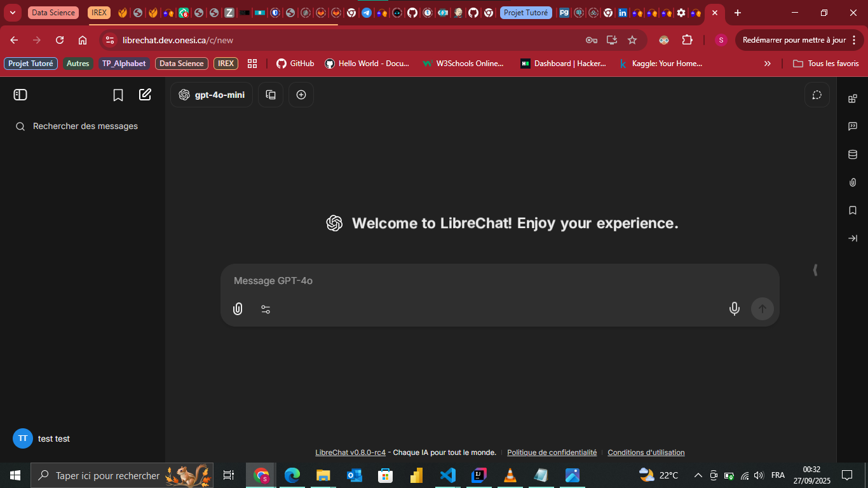868x488 pixels.
Task: Open the LibreChat v0.8.0-rc4 link
Action: point(350,452)
